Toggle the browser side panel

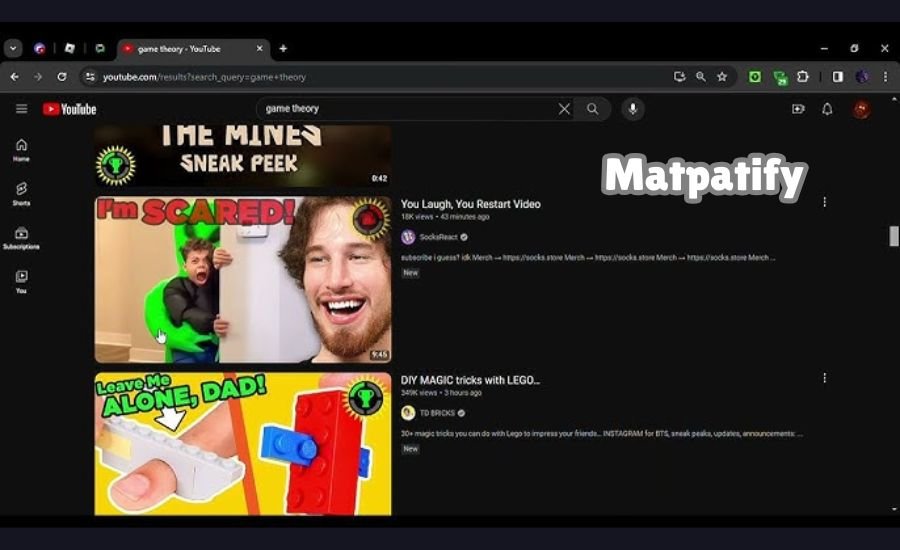point(837,76)
